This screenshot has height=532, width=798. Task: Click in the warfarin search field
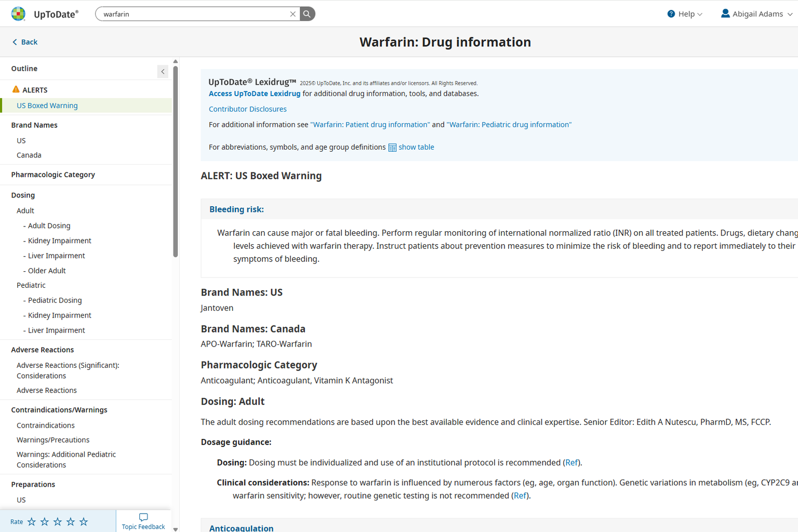click(x=192, y=14)
